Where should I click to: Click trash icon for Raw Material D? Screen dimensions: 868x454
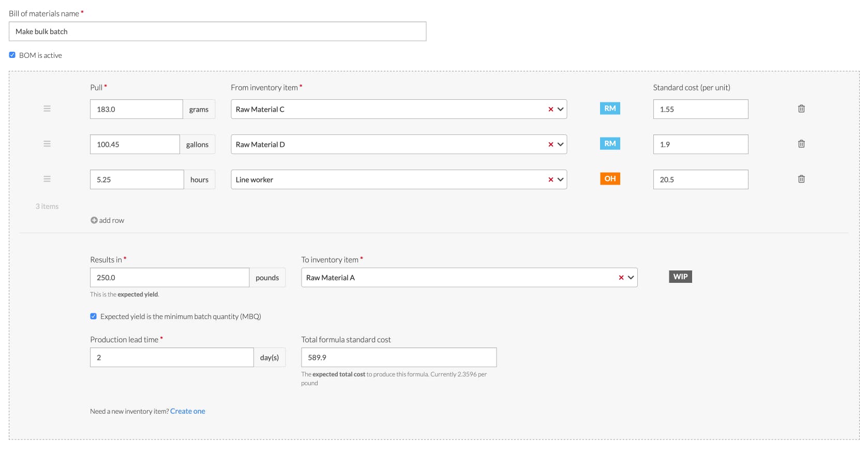pyautogui.click(x=801, y=144)
